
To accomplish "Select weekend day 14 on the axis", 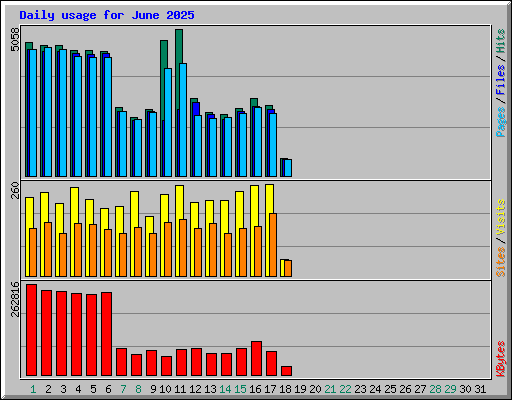I will (225, 389).
